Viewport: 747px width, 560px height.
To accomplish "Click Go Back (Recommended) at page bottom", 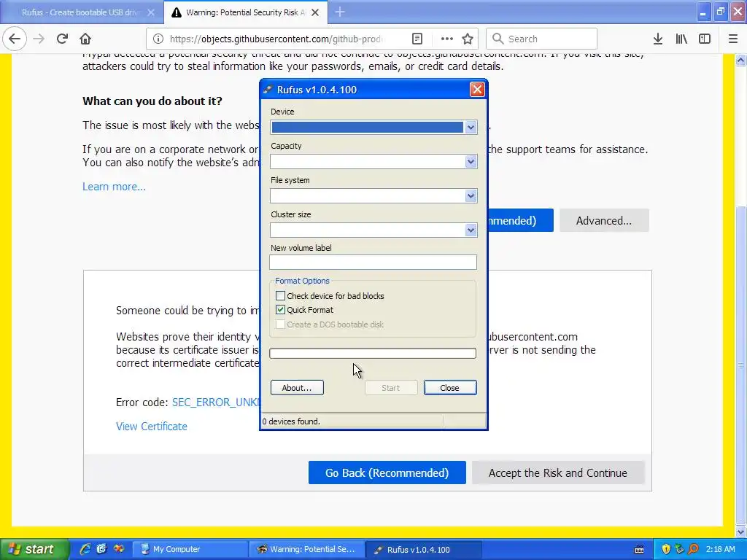I will click(387, 472).
